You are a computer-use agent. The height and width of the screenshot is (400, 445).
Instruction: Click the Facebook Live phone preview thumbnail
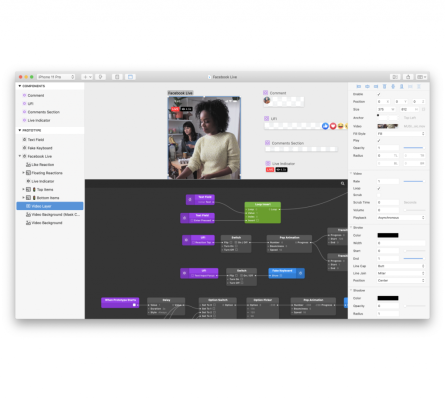point(204,138)
